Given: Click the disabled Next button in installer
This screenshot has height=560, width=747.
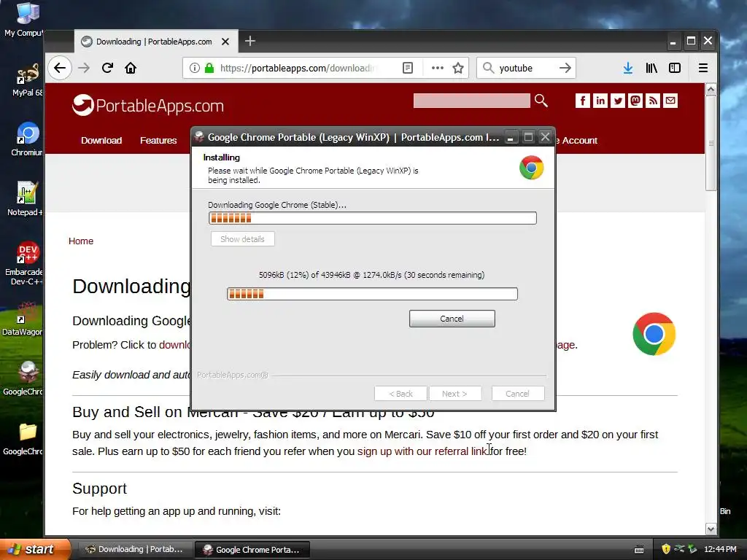Looking at the screenshot, I should coord(455,394).
